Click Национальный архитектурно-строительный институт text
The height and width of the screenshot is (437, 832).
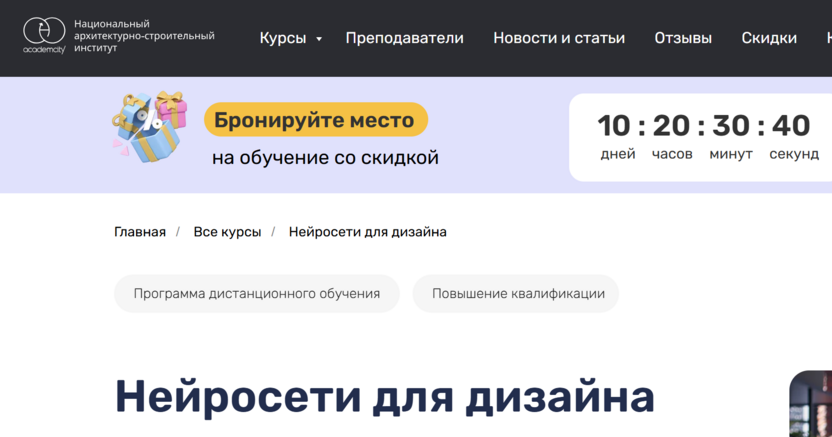tap(144, 36)
